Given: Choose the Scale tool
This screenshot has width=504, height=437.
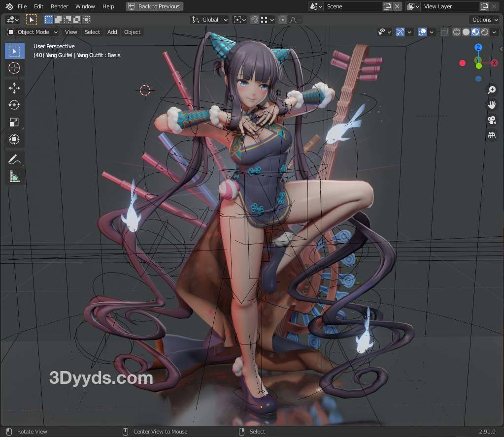Looking at the screenshot, I should point(14,122).
